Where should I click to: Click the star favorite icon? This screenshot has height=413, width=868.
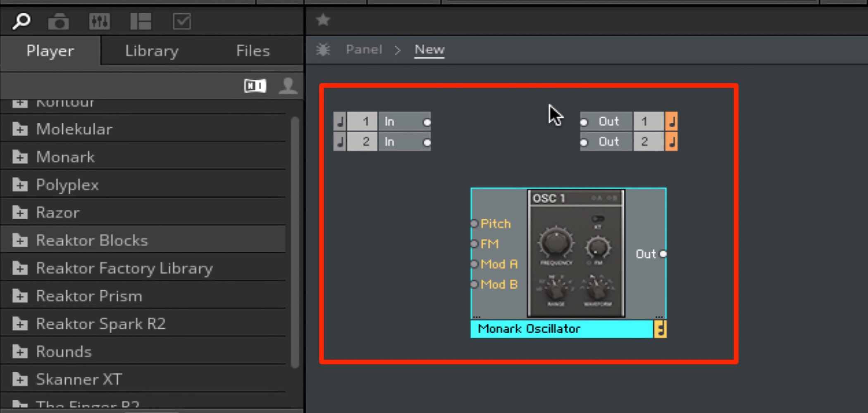pyautogui.click(x=323, y=19)
